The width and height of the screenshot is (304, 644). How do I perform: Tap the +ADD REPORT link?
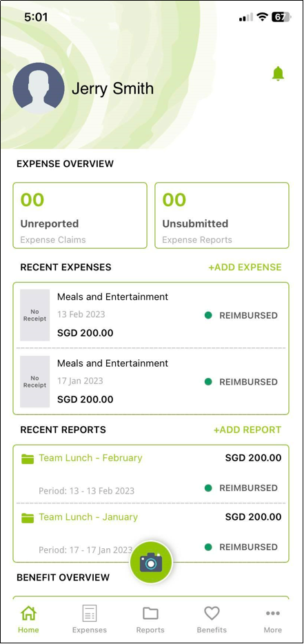(247, 430)
